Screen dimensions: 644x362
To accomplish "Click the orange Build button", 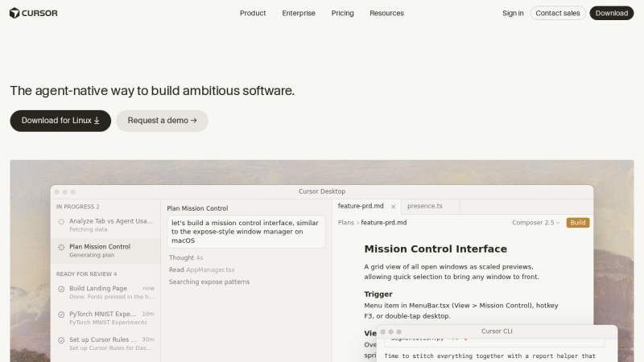I will click(x=577, y=223).
